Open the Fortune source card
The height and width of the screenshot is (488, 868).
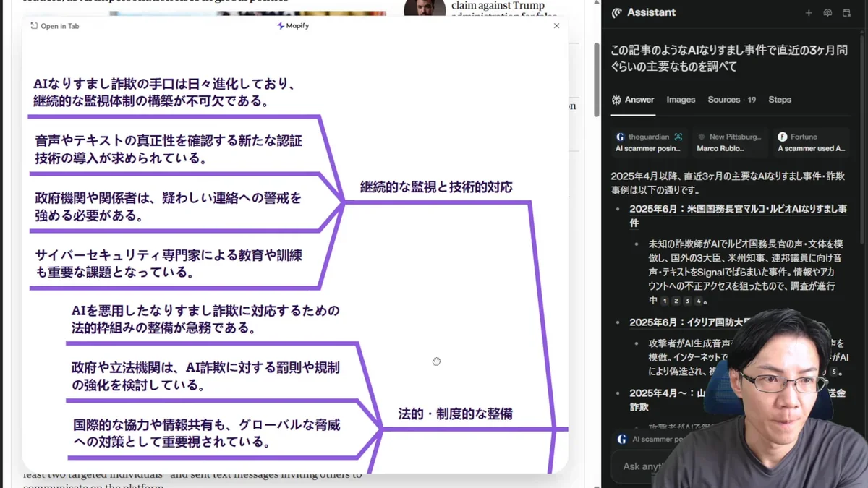811,142
